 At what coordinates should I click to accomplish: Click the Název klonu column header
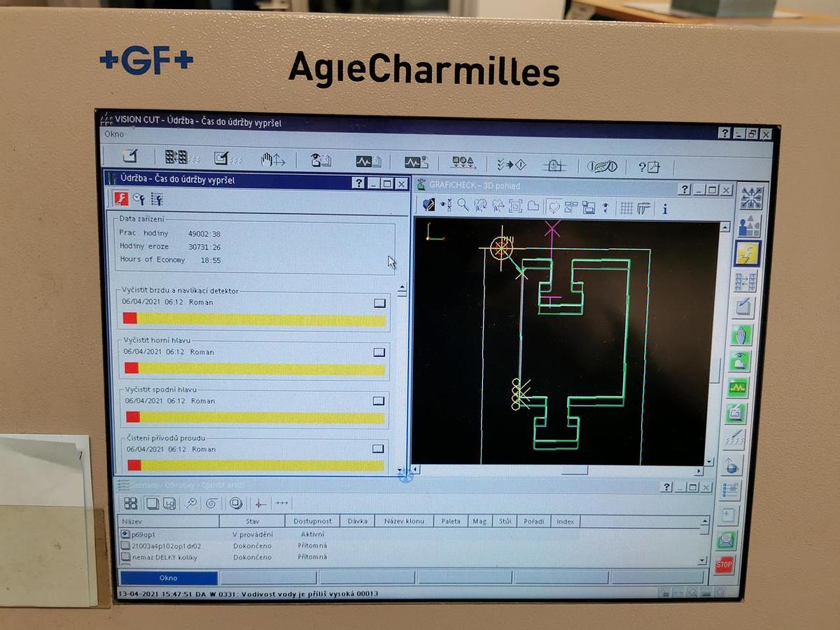[405, 521]
